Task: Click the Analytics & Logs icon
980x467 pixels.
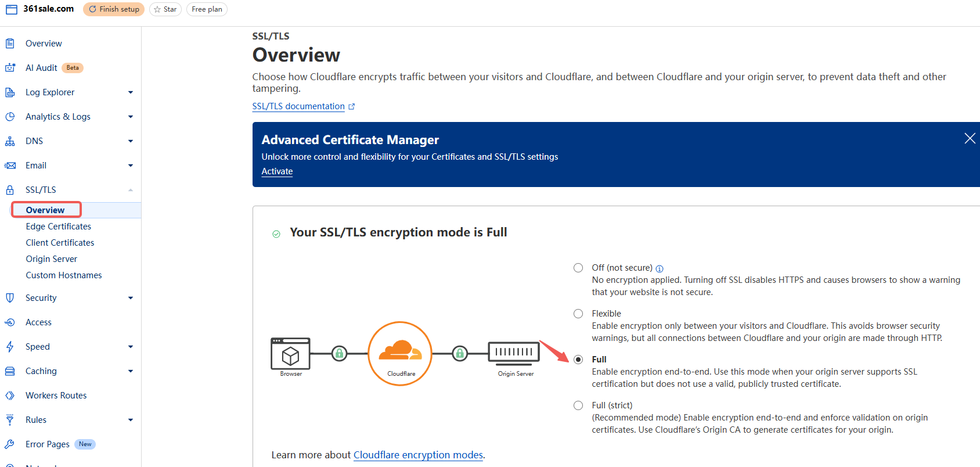Action: click(x=10, y=116)
